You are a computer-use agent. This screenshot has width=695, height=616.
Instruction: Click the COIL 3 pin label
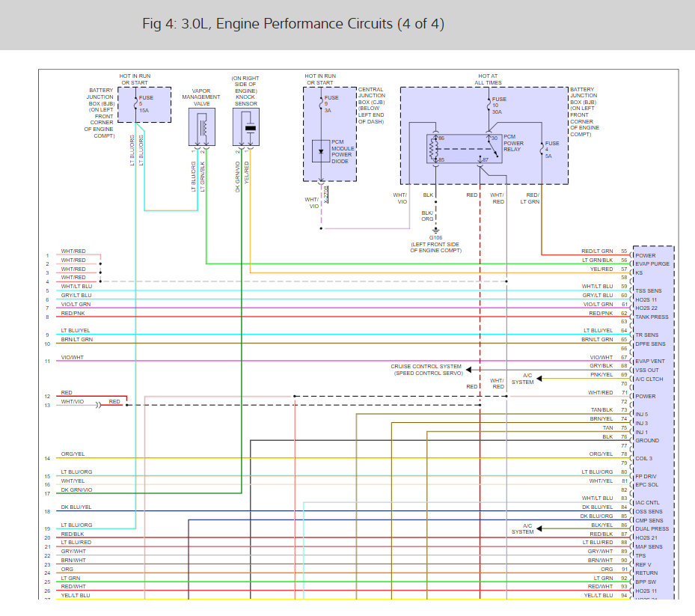point(644,458)
